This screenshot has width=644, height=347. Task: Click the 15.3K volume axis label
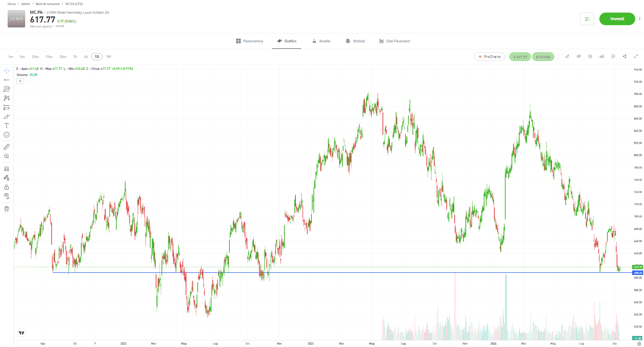coord(638,338)
